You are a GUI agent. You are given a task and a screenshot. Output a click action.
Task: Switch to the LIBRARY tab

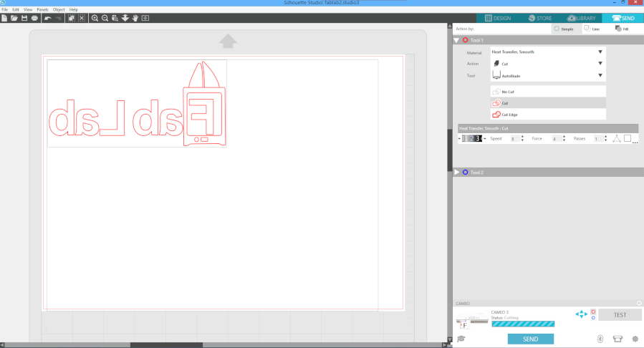(x=581, y=18)
